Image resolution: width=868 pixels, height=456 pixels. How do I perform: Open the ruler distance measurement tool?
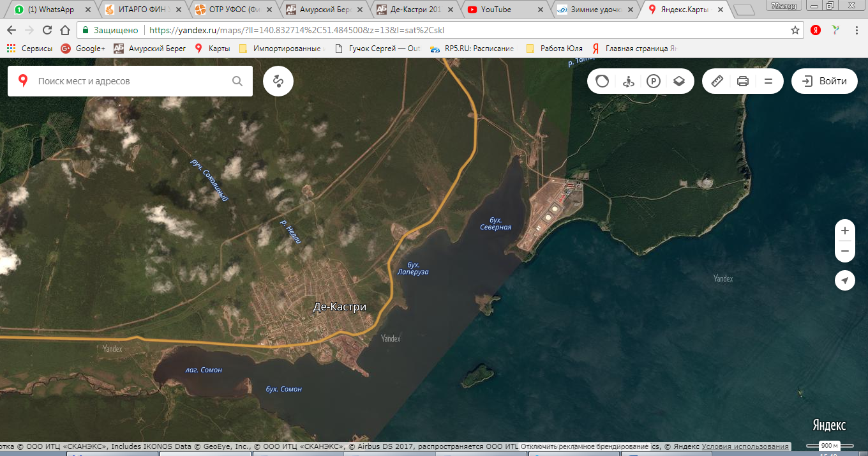pos(717,81)
